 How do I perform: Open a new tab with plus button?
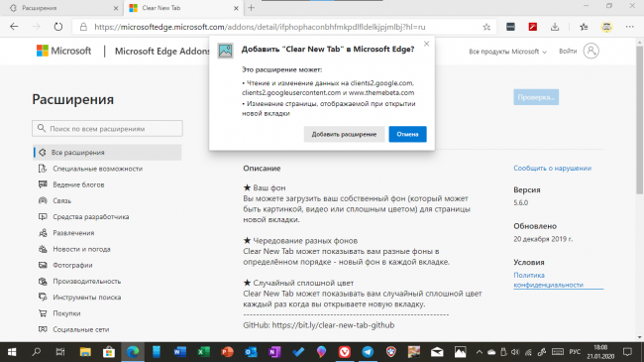pyautogui.click(x=252, y=8)
